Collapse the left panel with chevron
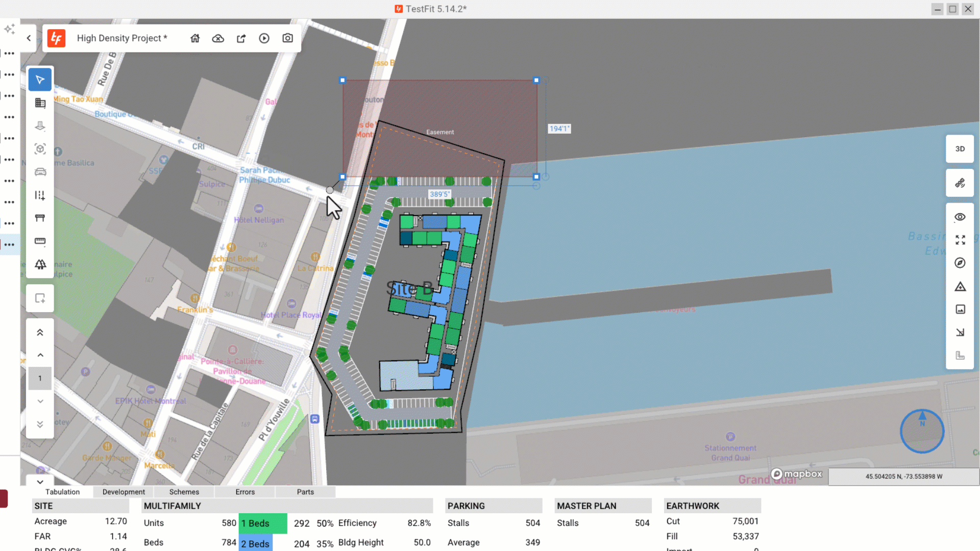980x551 pixels. tap(29, 38)
